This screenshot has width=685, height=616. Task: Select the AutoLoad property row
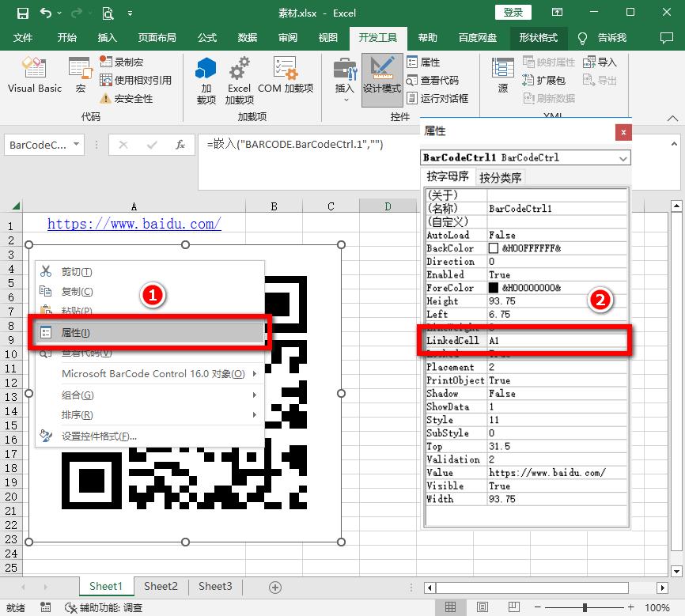pyautogui.click(x=527, y=235)
